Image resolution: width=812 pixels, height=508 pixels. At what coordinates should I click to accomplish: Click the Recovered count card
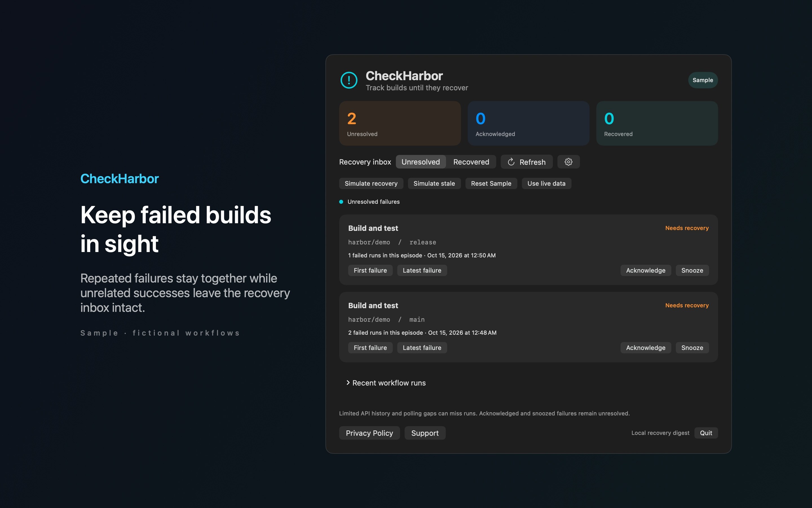[x=657, y=123]
